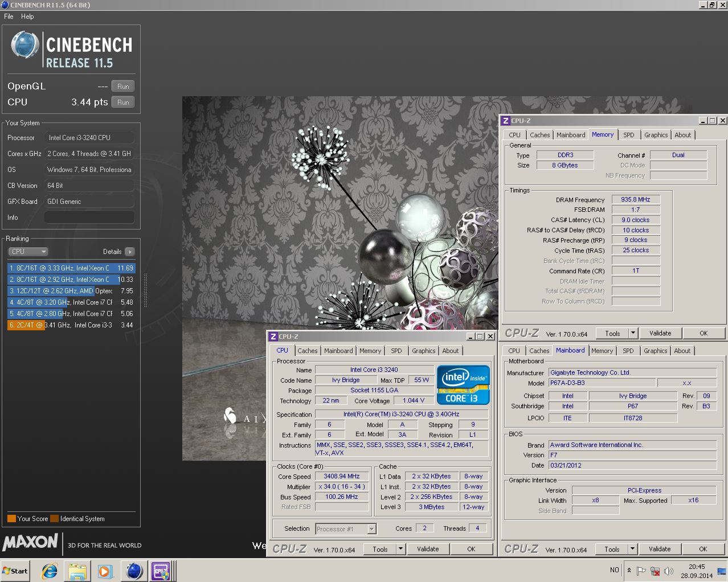Click Memory Size 8 GBytes value

(x=565, y=165)
